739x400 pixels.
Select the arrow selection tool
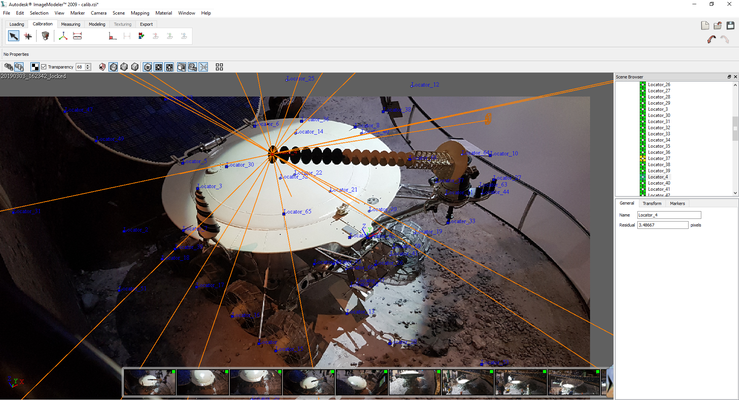14,36
